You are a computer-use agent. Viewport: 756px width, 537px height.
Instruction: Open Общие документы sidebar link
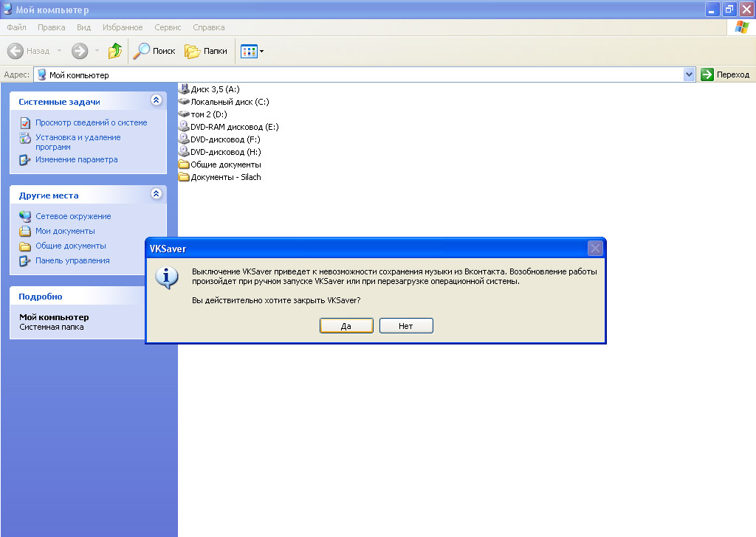(x=71, y=246)
